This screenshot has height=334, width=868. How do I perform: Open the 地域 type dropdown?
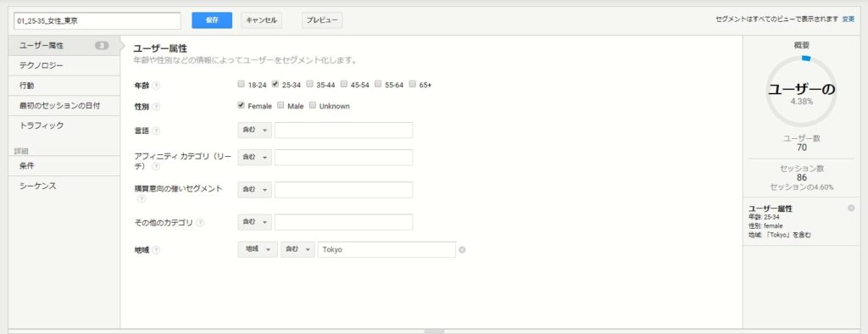click(x=258, y=249)
